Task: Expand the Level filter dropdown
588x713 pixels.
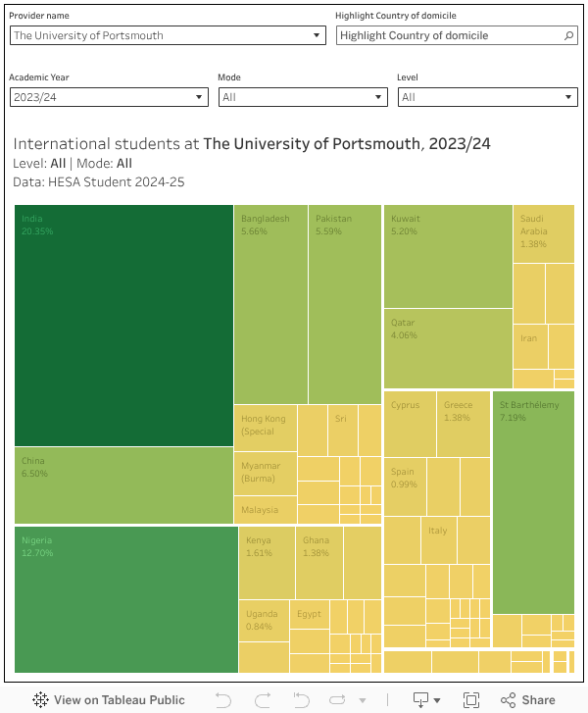Action: pos(569,97)
